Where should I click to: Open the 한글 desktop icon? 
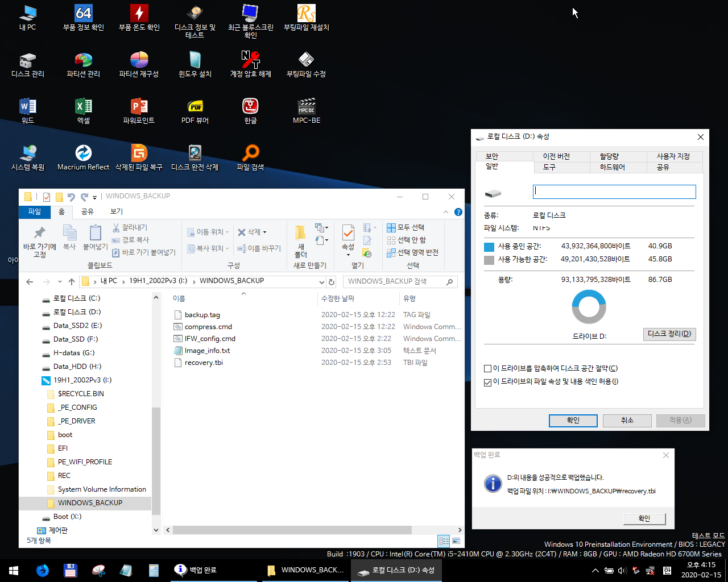(x=251, y=111)
